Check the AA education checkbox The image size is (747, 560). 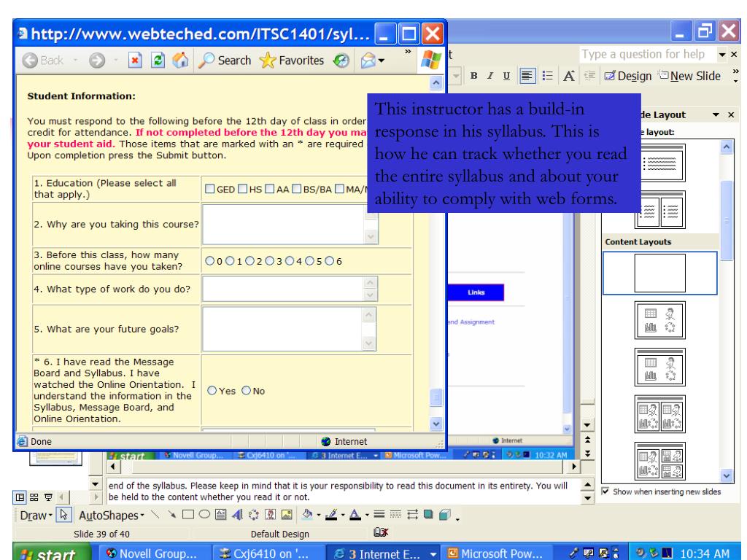click(270, 189)
